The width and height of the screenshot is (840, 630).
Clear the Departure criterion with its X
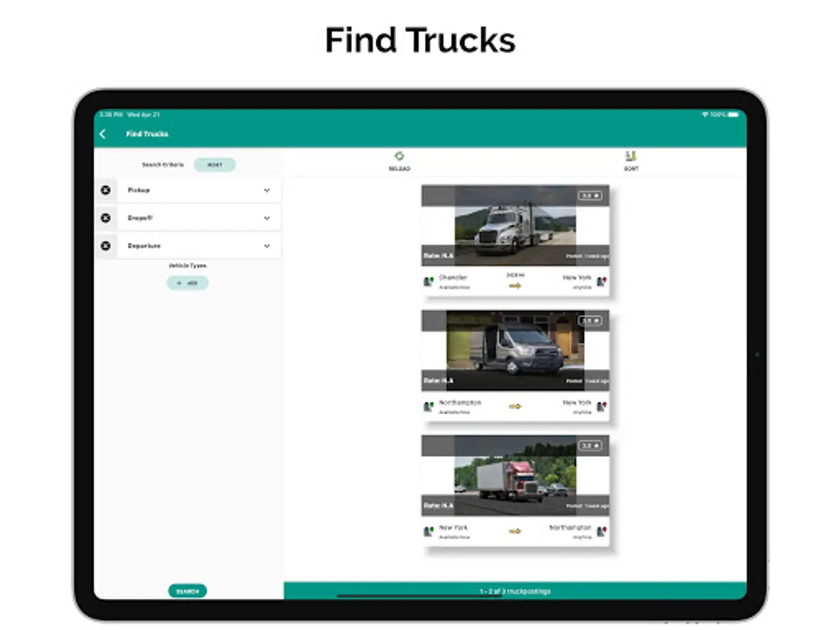coord(106,246)
